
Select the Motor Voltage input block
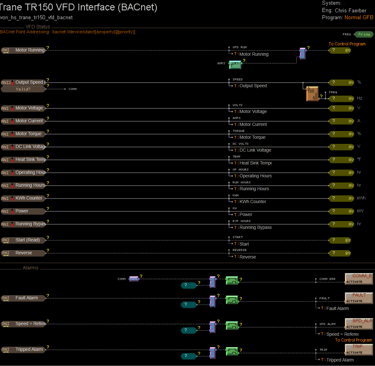(23, 108)
